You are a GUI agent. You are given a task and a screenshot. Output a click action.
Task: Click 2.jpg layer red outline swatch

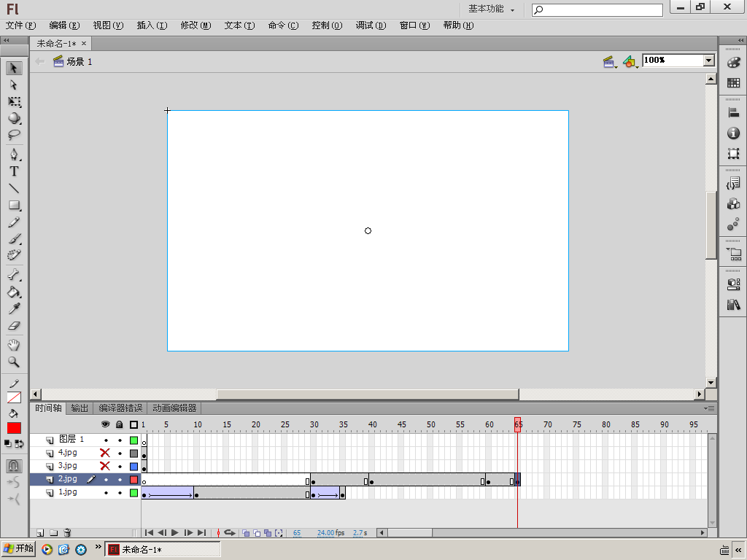[x=134, y=480]
